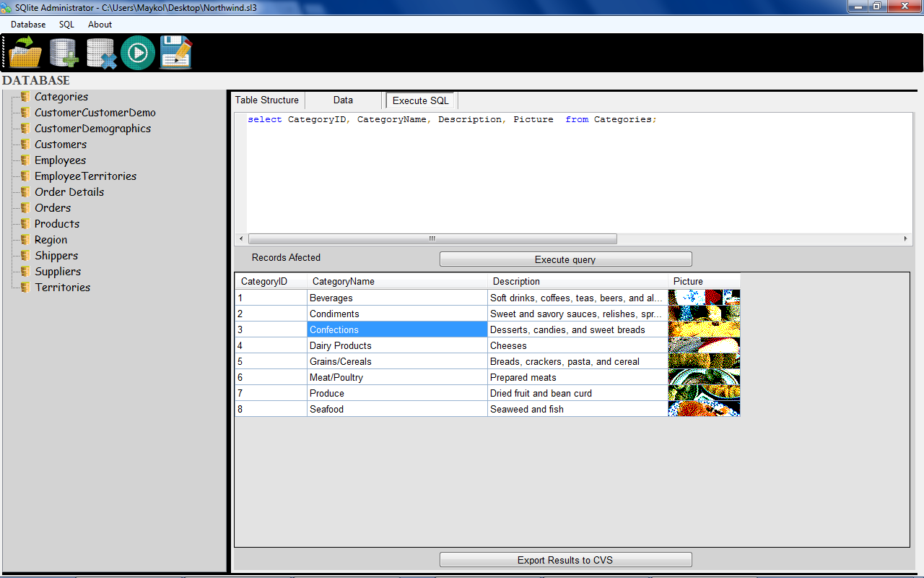Close the current database
This screenshot has height=578, width=924.
click(x=100, y=51)
